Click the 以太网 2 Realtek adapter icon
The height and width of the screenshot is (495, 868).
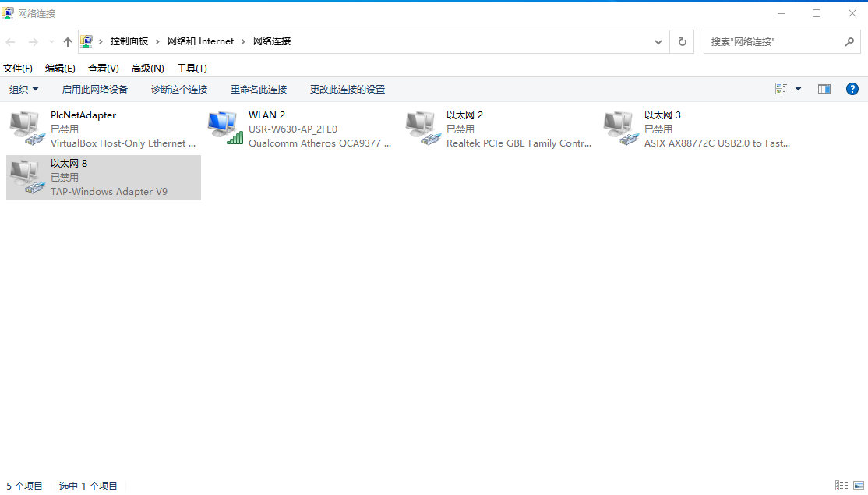(x=423, y=129)
